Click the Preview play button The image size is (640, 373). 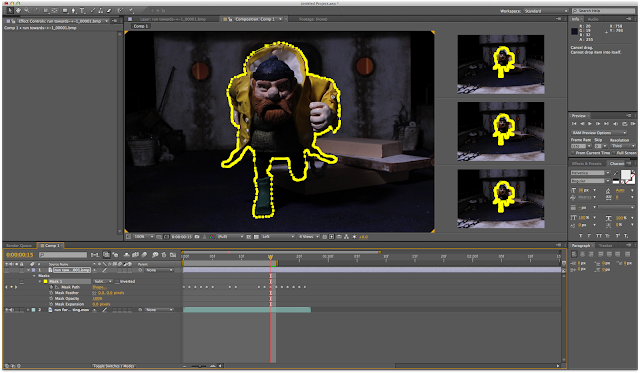pyautogui.click(x=590, y=124)
